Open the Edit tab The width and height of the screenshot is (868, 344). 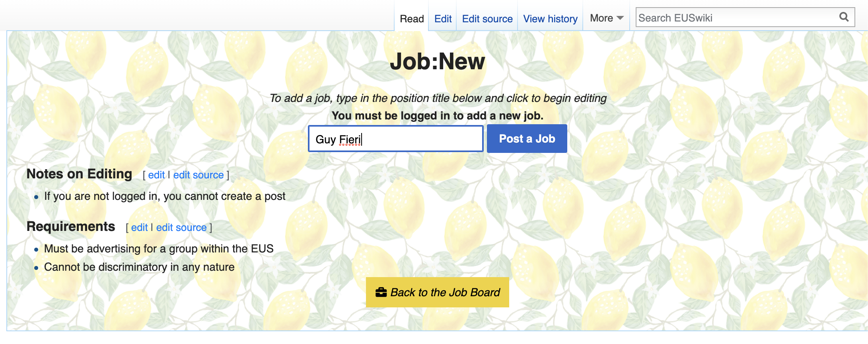pyautogui.click(x=443, y=19)
